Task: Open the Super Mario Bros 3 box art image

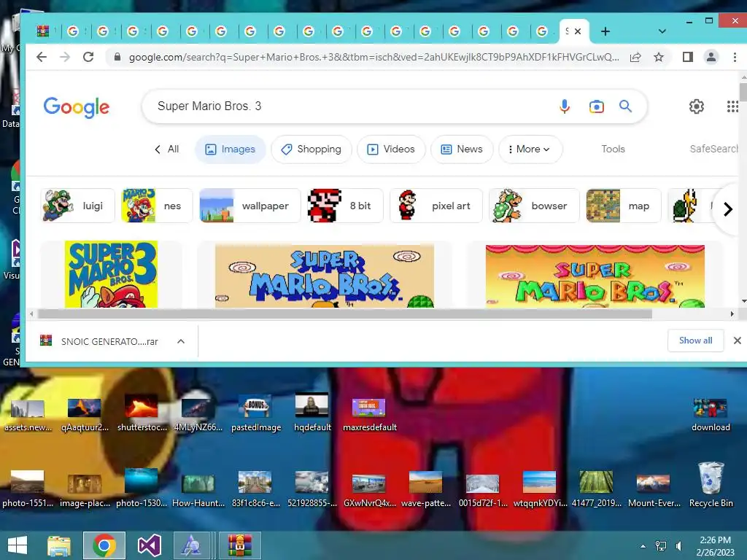Action: pyautogui.click(x=111, y=274)
